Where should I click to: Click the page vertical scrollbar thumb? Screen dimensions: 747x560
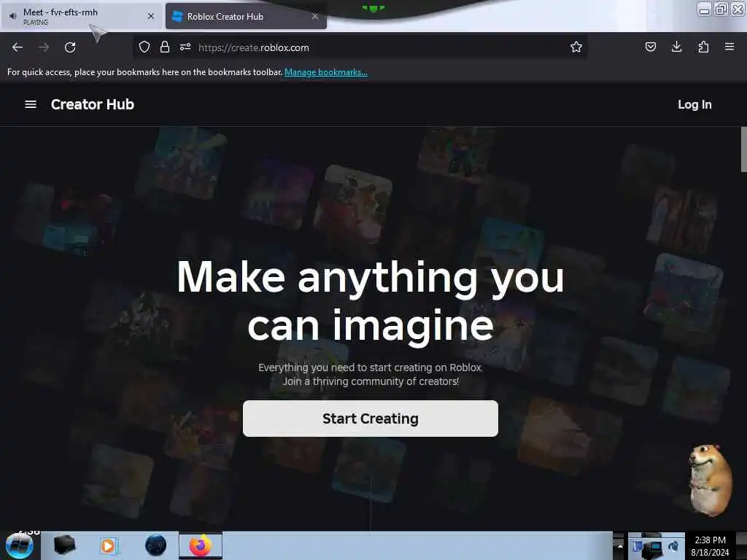[x=743, y=149]
